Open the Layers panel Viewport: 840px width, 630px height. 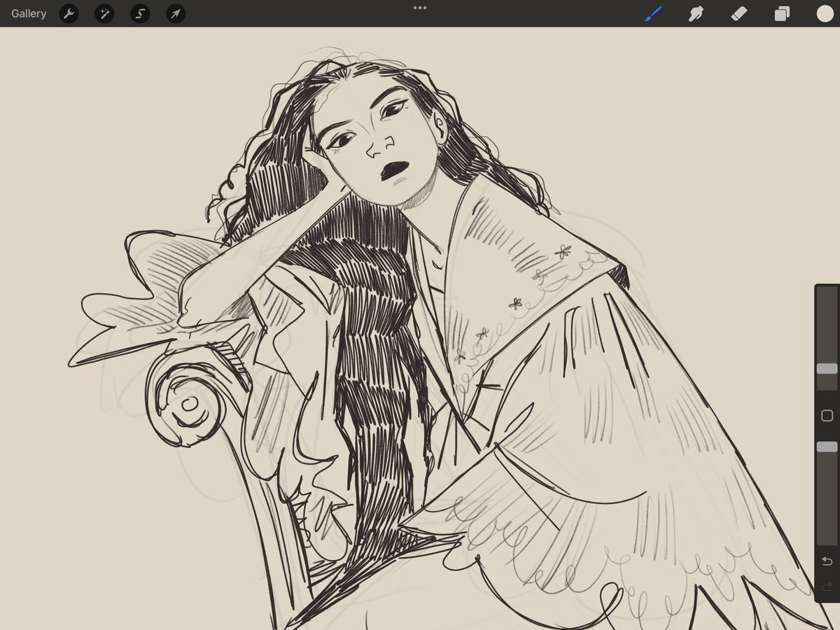click(782, 13)
